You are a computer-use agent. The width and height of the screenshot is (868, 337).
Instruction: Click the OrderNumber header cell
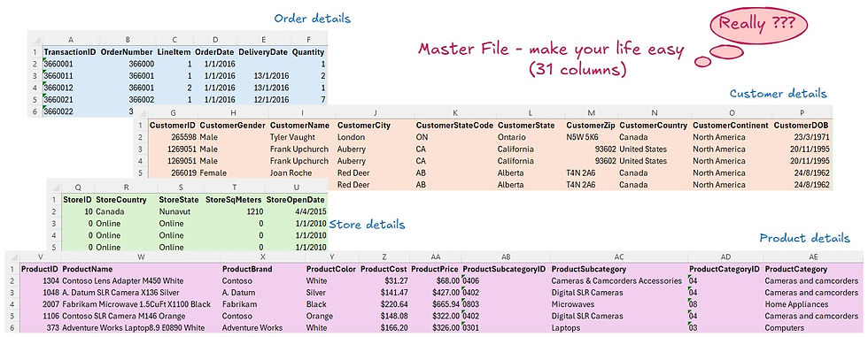pyautogui.click(x=127, y=52)
